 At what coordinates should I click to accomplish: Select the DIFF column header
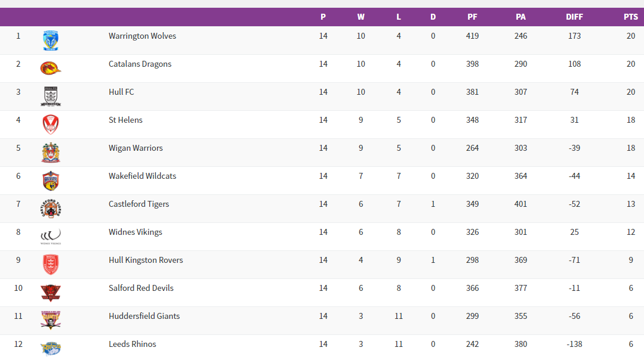(x=574, y=17)
